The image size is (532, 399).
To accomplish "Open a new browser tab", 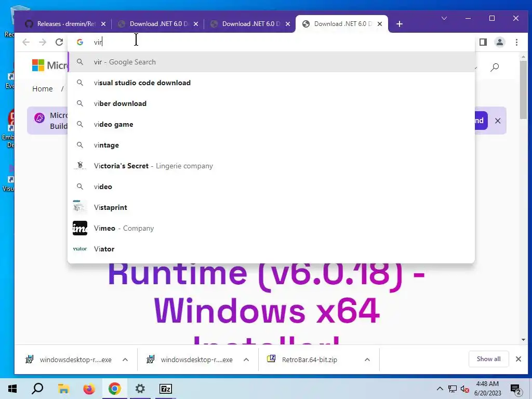I will tap(400, 24).
